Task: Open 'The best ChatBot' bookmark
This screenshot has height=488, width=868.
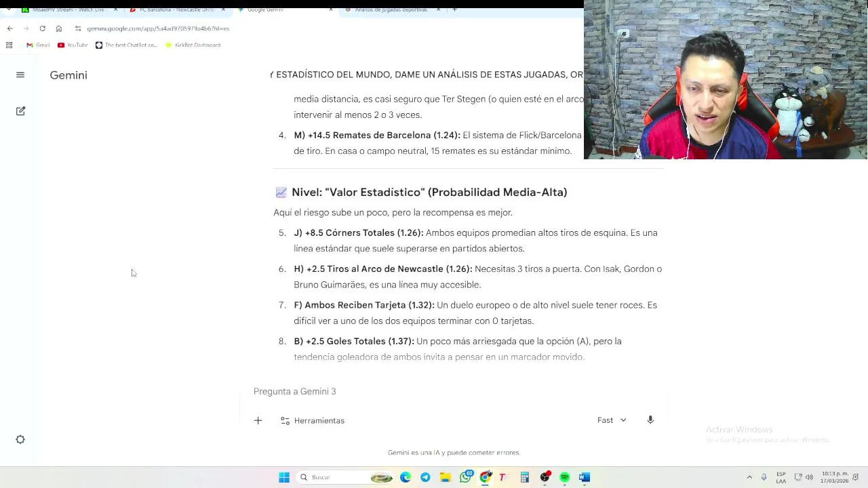Action: (x=126, y=45)
